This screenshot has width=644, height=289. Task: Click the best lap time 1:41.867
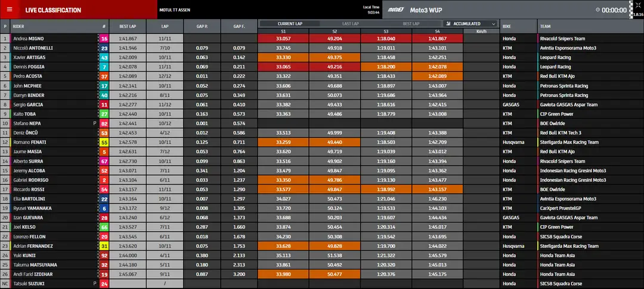click(x=128, y=39)
